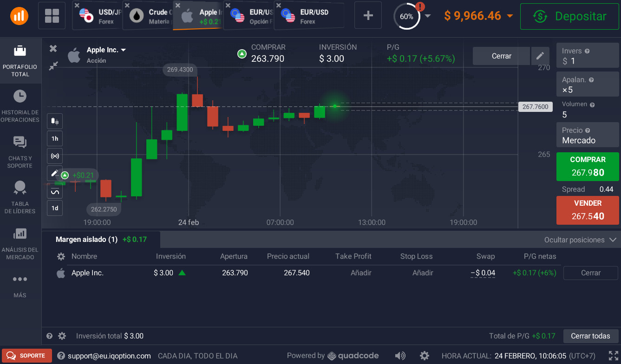Change chart type with the candlestick icon
Viewport: 621px width, 364px height.
pyautogui.click(x=55, y=122)
